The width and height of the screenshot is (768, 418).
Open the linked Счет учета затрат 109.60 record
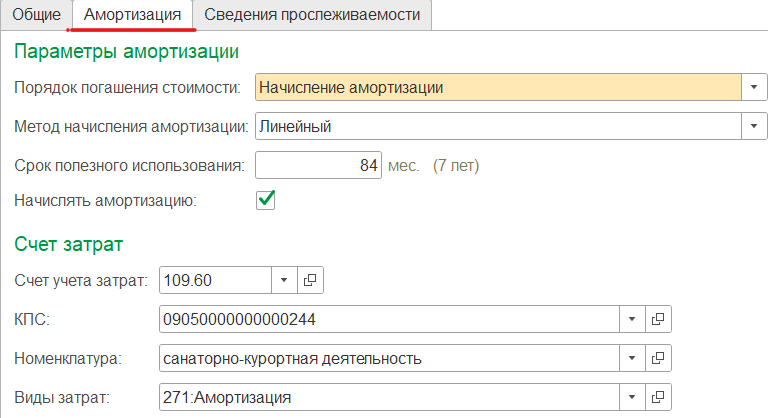coord(310,280)
